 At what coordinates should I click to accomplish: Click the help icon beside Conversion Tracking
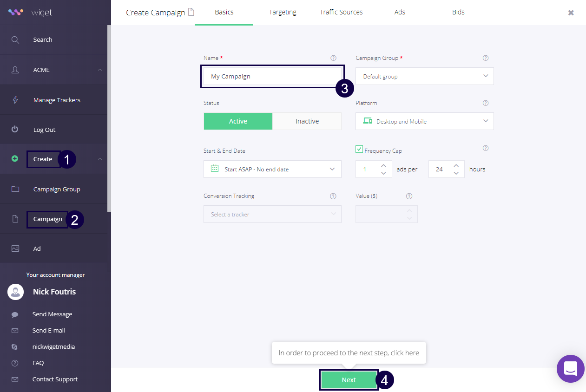pos(333,196)
